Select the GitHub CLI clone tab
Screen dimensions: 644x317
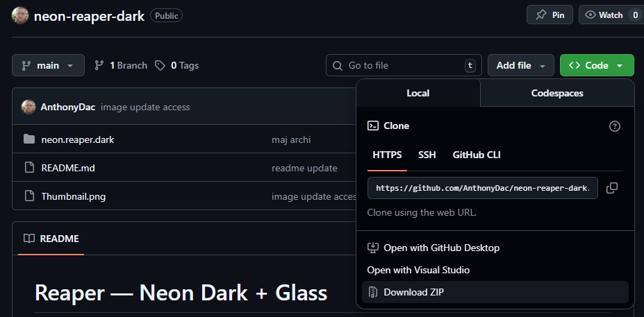tap(477, 155)
